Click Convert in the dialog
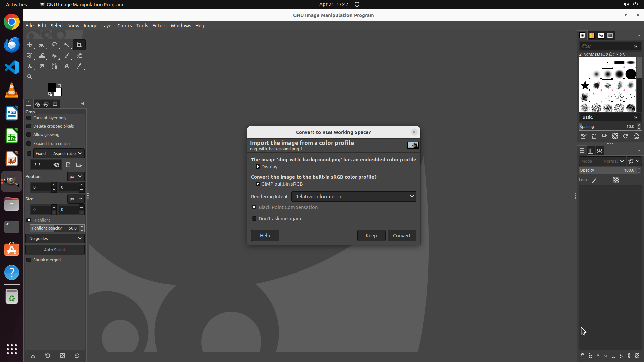 (402, 236)
